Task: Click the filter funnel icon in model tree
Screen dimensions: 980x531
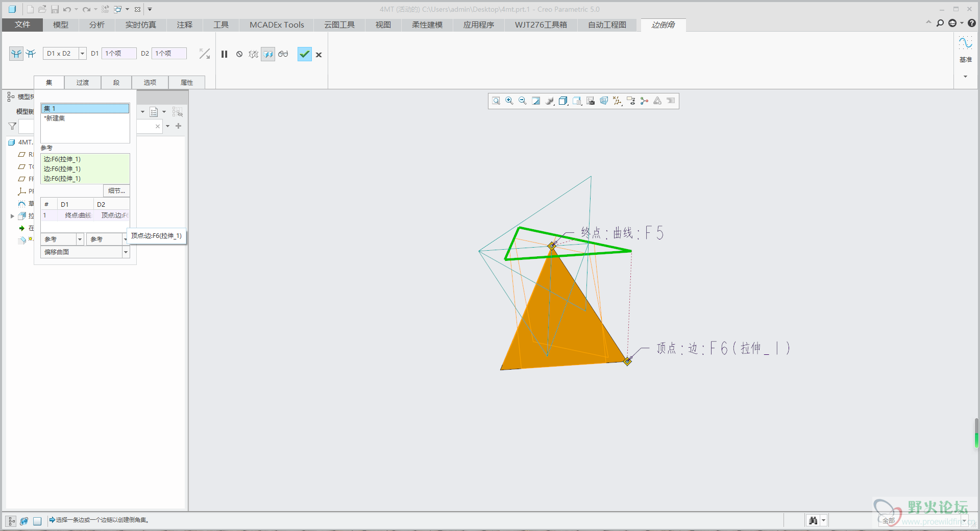Action: [12, 126]
